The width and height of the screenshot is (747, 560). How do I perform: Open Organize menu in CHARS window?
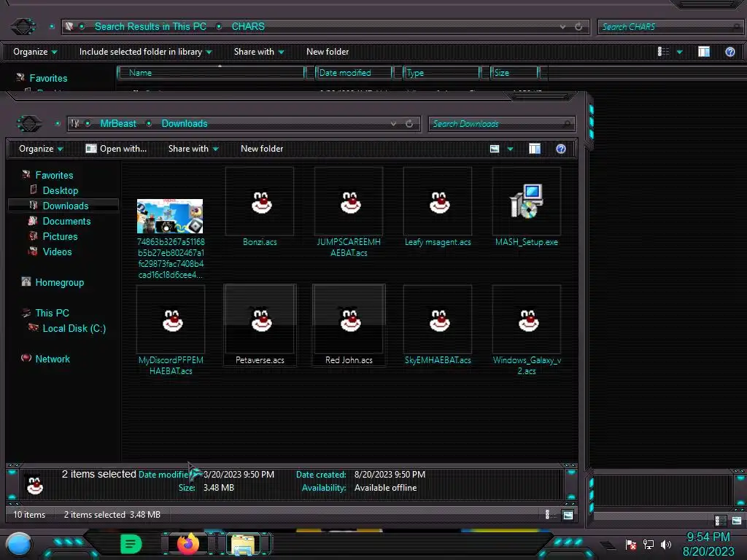click(35, 52)
